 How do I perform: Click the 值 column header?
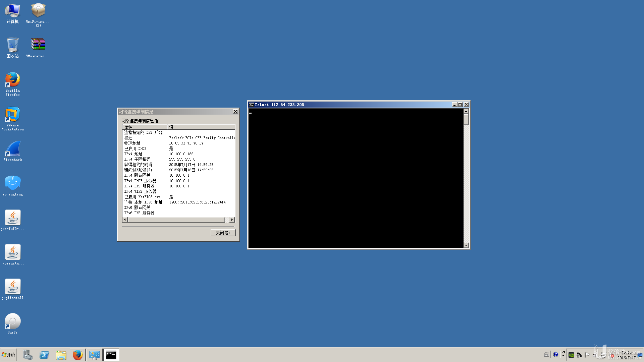[201, 127]
